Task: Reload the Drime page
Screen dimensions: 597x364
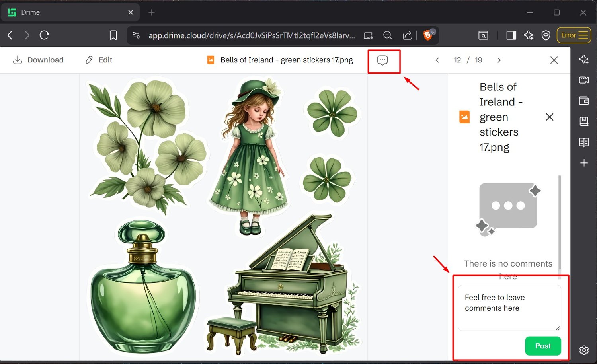Action: [45, 35]
